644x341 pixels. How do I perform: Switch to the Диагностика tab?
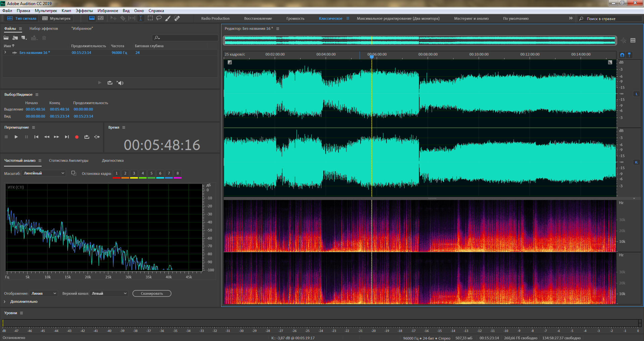click(x=113, y=161)
